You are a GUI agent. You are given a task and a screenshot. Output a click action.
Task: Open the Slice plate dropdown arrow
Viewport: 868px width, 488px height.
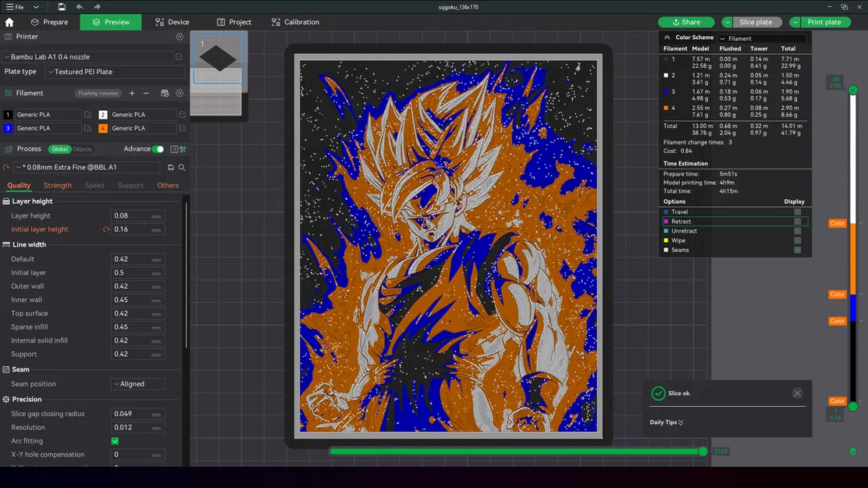tap(727, 22)
